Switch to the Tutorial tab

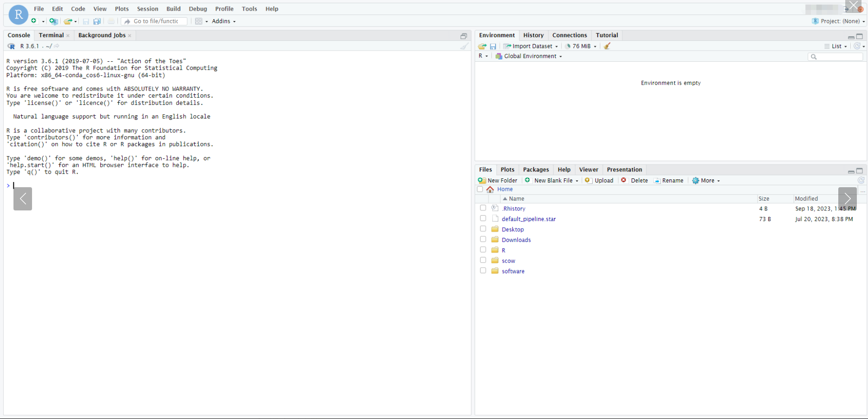[x=607, y=35]
